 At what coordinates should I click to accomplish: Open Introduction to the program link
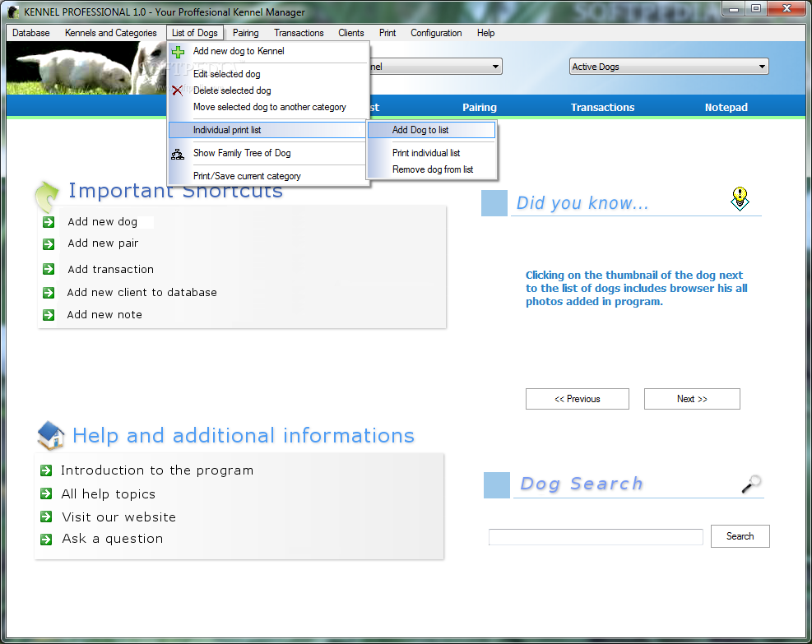pyautogui.click(x=157, y=470)
